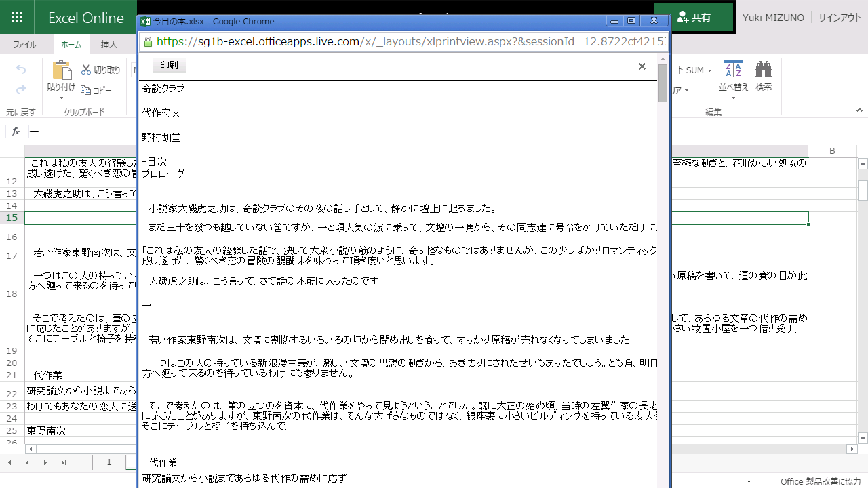Open the ファイル (File) tab
868x488 pixels.
[25, 45]
